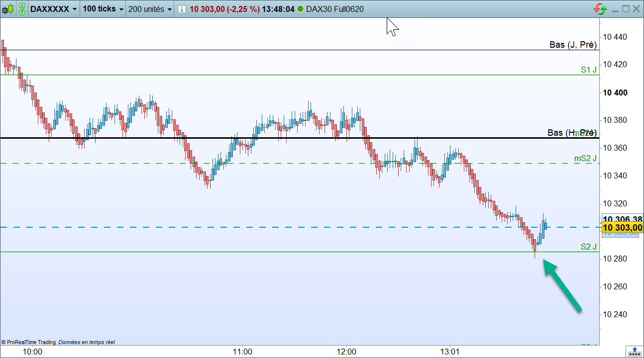The width and height of the screenshot is (644, 358).
Task: Select the S2 J support label
Action: pyautogui.click(x=589, y=247)
